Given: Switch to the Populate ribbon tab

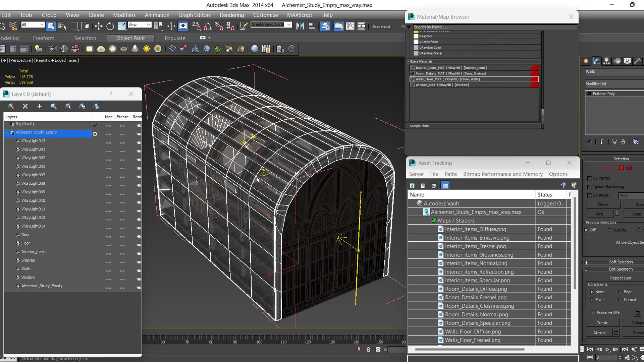Looking at the screenshot, I should pos(175,38).
